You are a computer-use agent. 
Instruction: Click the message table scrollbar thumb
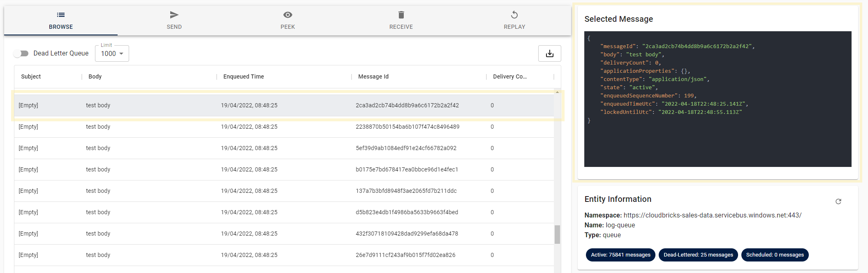[557, 234]
